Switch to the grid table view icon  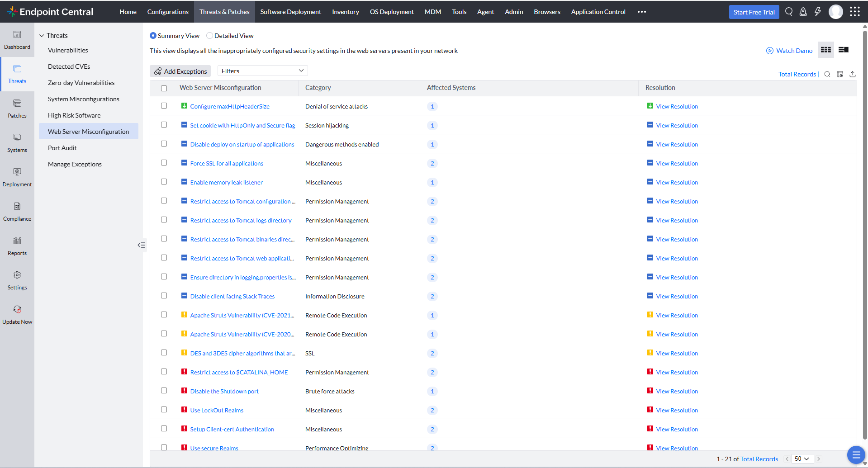826,50
